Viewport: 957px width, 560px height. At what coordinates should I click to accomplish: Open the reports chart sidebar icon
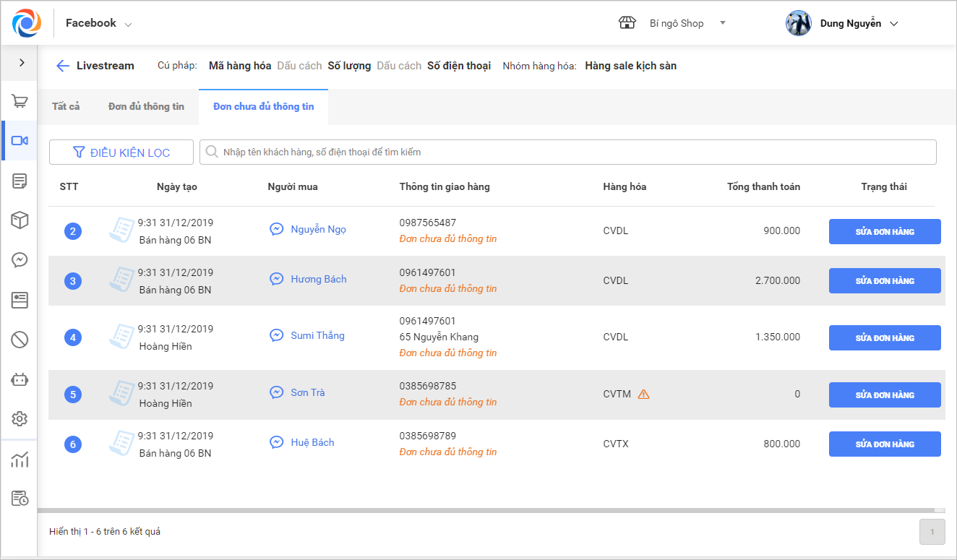[20, 459]
